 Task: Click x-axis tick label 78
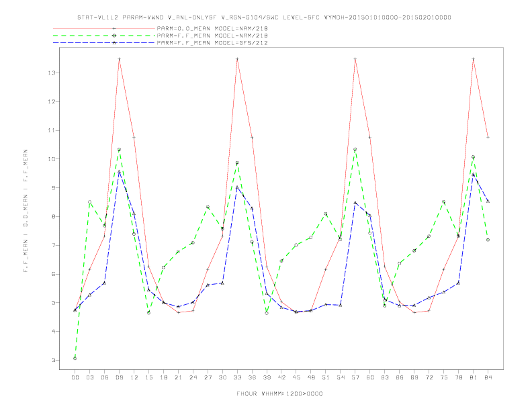(459, 377)
